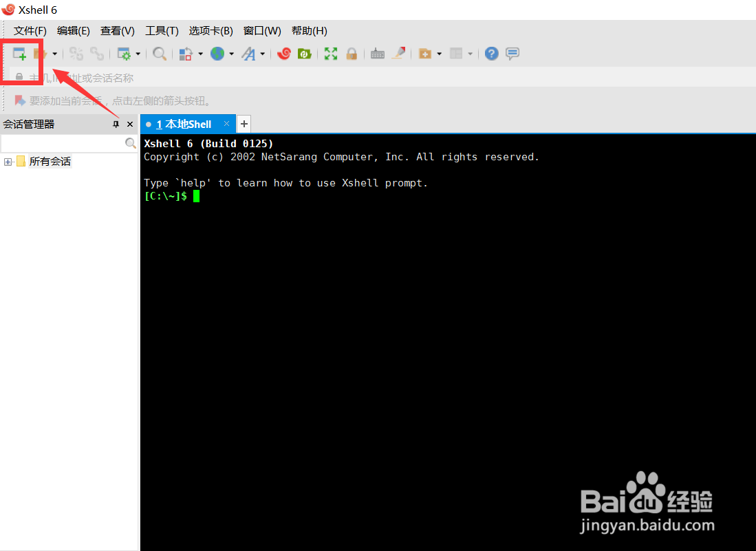Click the Disconnect toolbar icon

[x=76, y=54]
